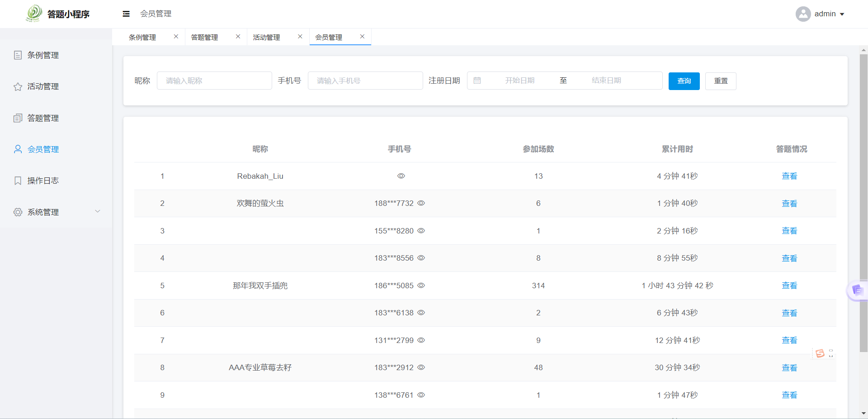Click the calendar icon in date range

[477, 81]
